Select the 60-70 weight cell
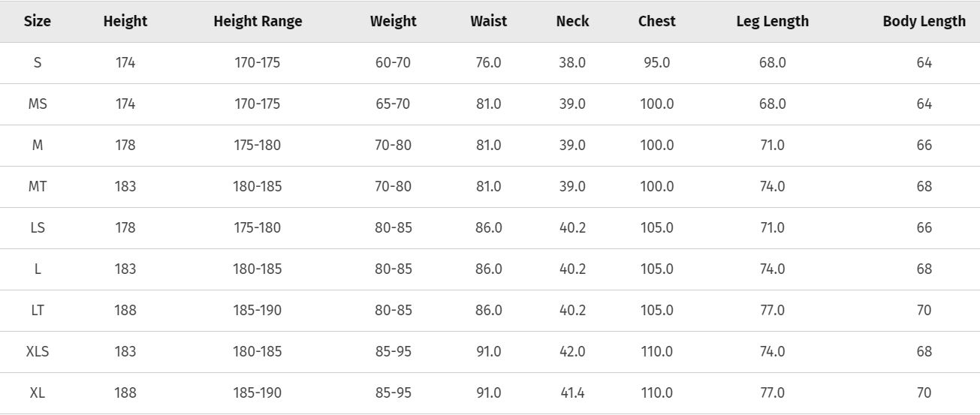This screenshot has width=980, height=415. [x=393, y=62]
